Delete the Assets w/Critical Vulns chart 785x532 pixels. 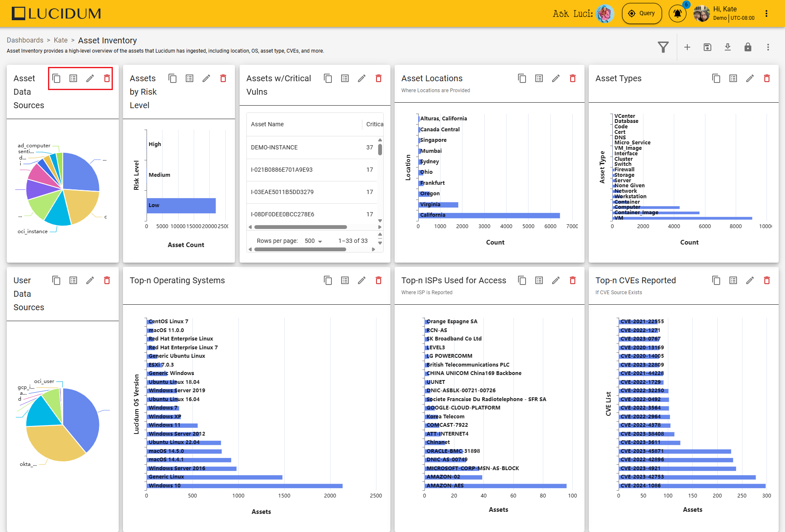(379, 78)
